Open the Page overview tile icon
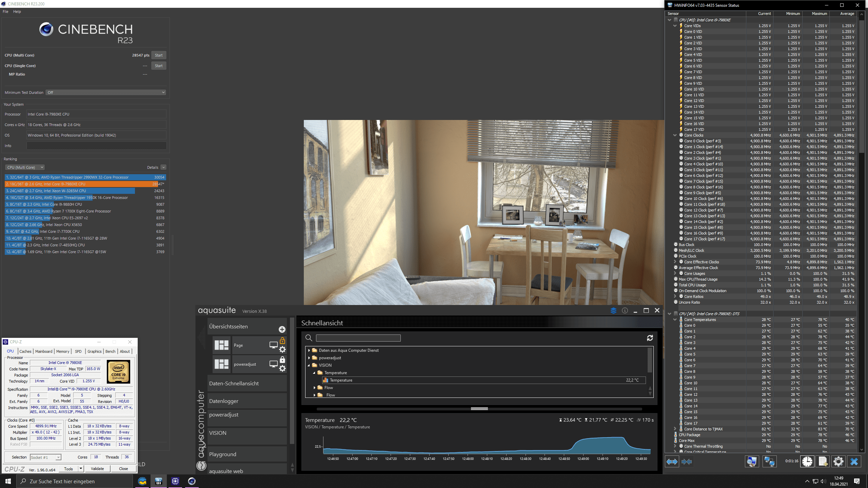Screen dimensions: 868x488 [222, 345]
